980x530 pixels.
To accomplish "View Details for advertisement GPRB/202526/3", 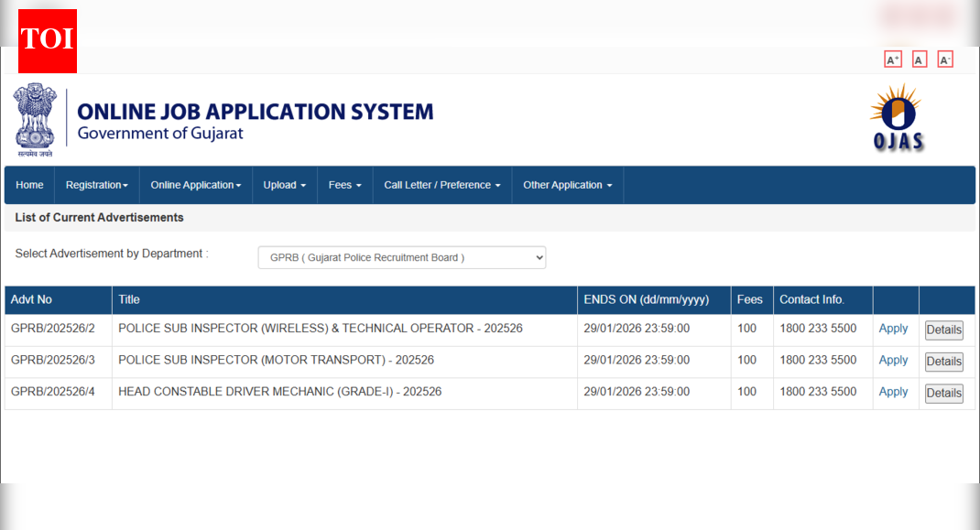I will (x=943, y=362).
